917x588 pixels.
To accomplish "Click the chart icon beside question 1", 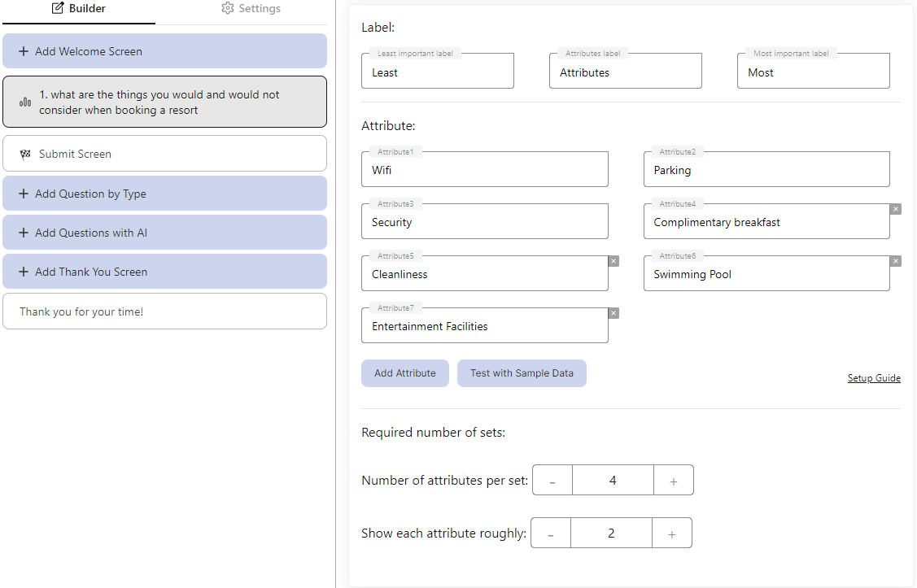I will [25, 102].
